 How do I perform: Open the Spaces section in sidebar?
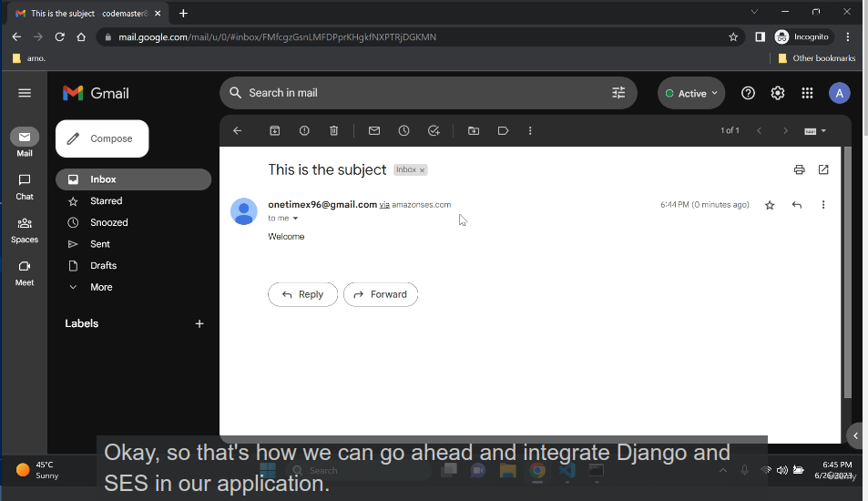click(x=25, y=230)
